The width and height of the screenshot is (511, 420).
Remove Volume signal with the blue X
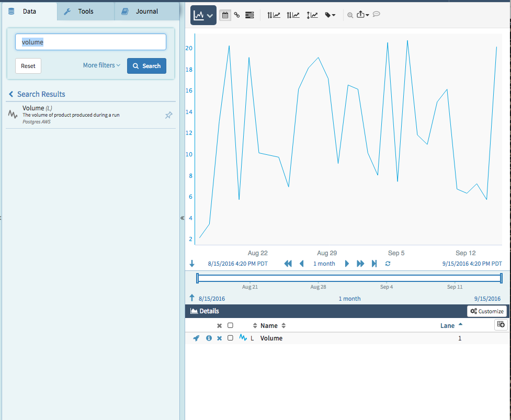click(x=220, y=338)
